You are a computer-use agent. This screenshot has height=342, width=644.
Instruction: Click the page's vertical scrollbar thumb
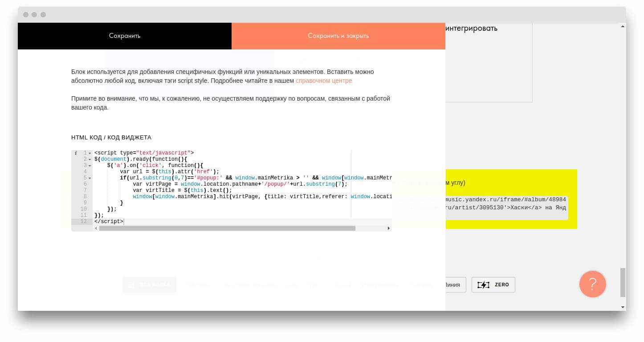pyautogui.click(x=623, y=282)
